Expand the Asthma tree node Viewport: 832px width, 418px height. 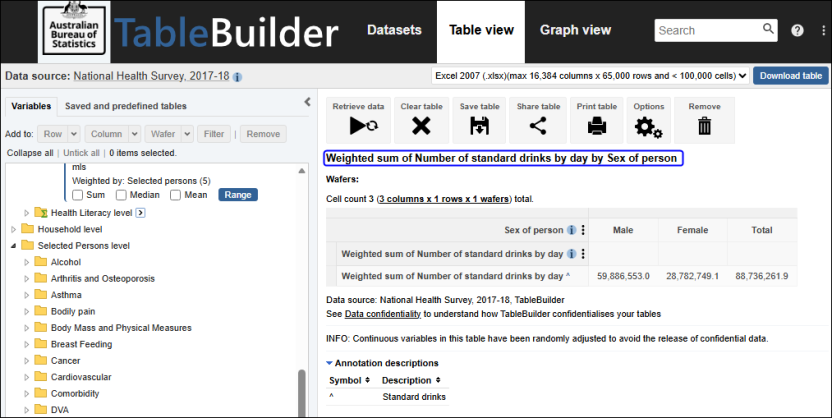point(27,295)
